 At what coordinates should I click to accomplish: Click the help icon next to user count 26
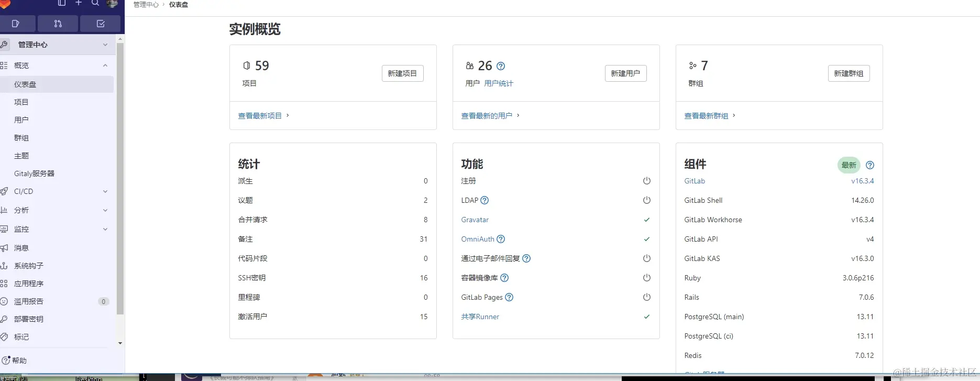coord(501,66)
